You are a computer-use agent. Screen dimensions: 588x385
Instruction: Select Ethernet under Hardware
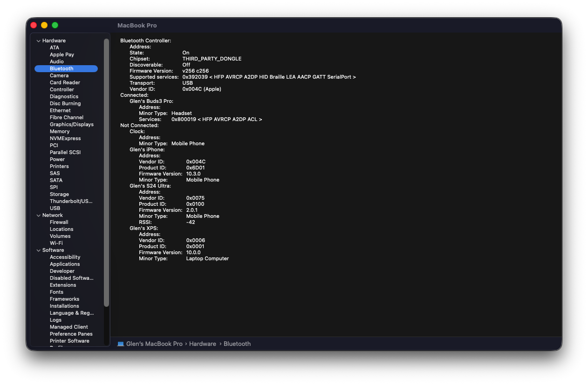61,110
